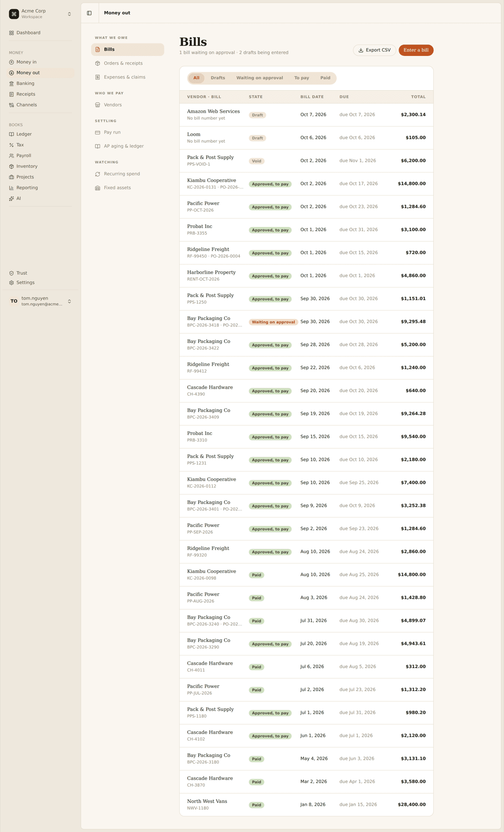Open Orders & receipts in submenu

click(128, 63)
